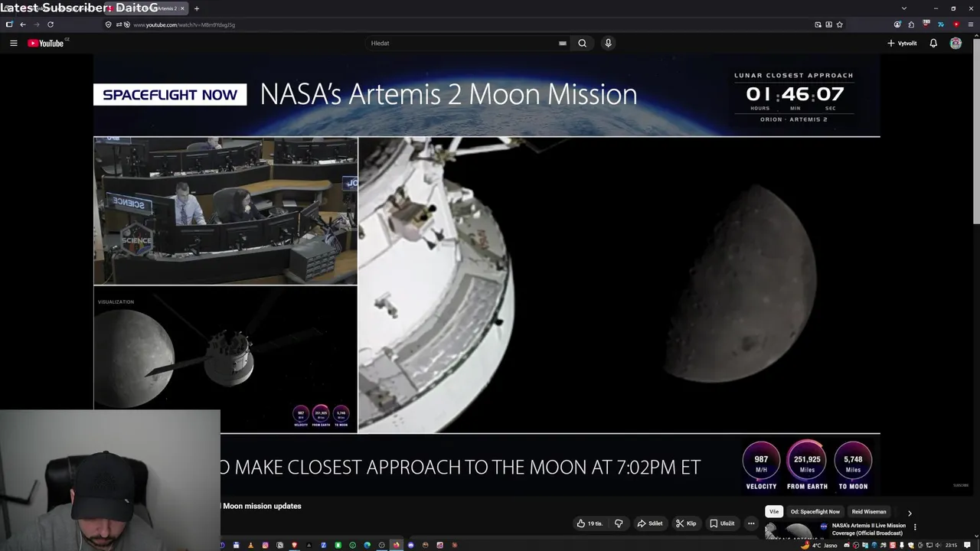
Task: Click the Vytvořit create button
Action: 902,43
